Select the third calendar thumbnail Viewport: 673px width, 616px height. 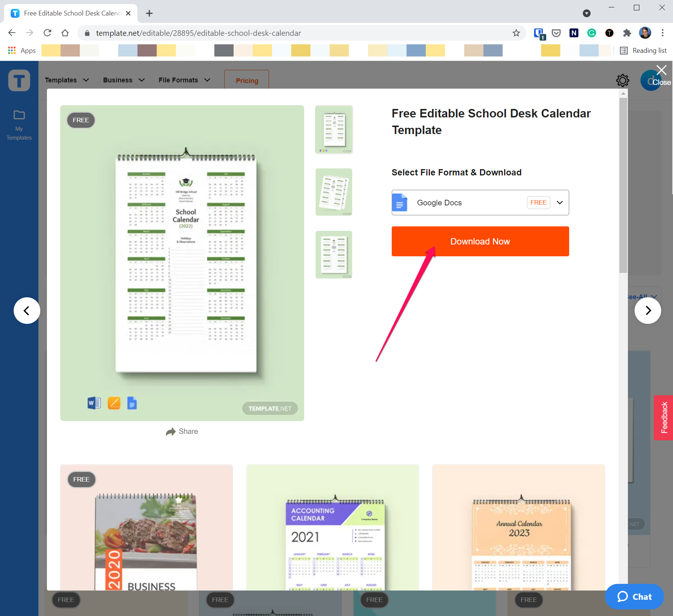[334, 254]
